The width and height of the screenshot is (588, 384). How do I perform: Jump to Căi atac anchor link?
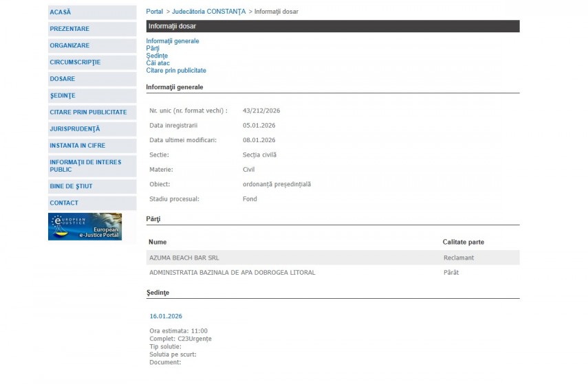point(157,63)
